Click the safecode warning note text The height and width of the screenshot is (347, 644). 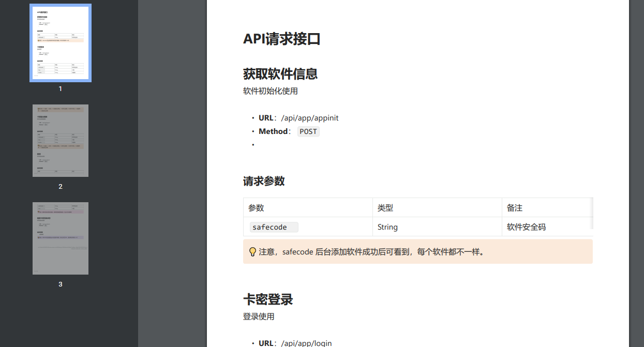click(372, 252)
